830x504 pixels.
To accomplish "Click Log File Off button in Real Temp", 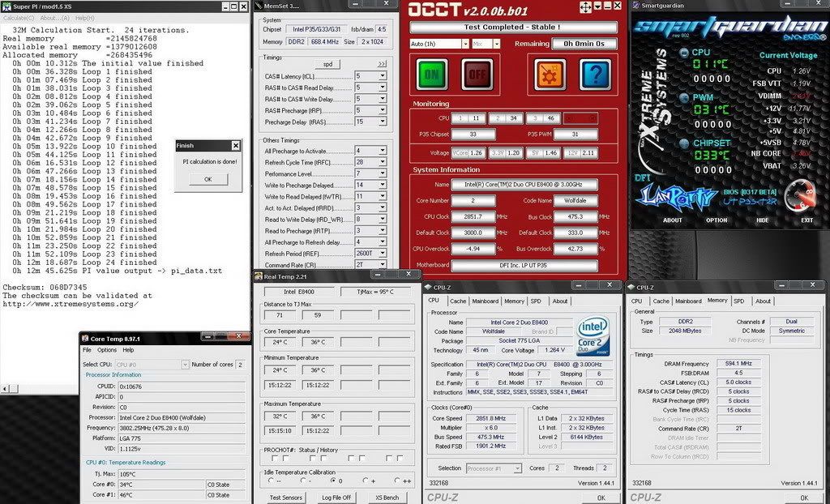I will (336, 498).
